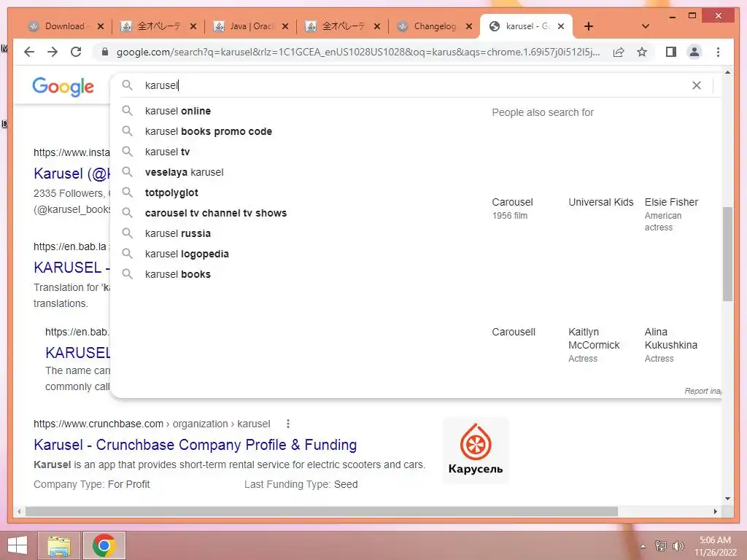Image resolution: width=747 pixels, height=560 pixels.
Task: Click magnifier icon beside totpolyglot
Action: coord(127,192)
